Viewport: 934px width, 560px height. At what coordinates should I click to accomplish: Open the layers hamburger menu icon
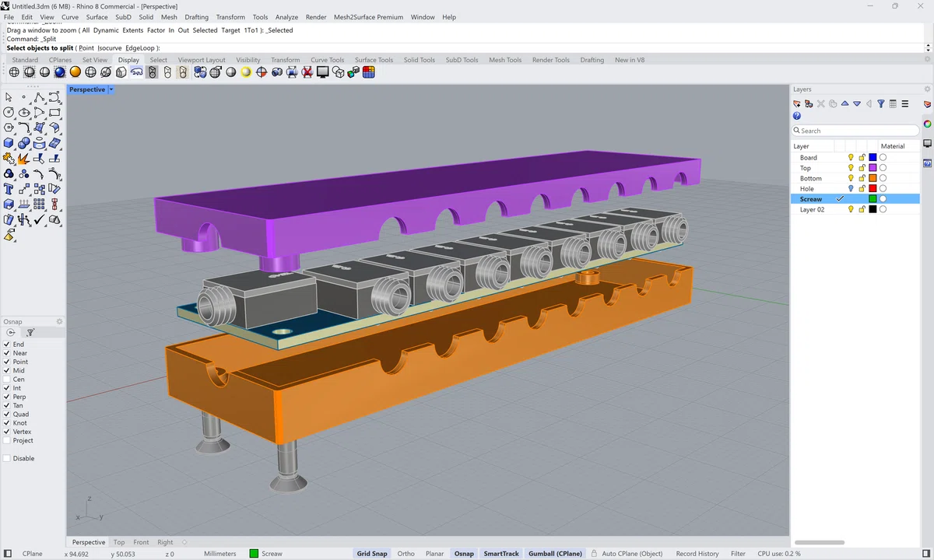(905, 103)
